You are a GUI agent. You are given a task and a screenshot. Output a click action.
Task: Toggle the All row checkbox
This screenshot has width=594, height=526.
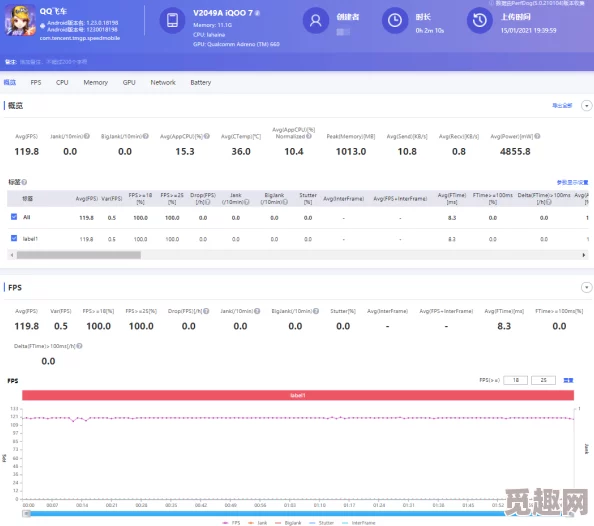pyautogui.click(x=14, y=217)
